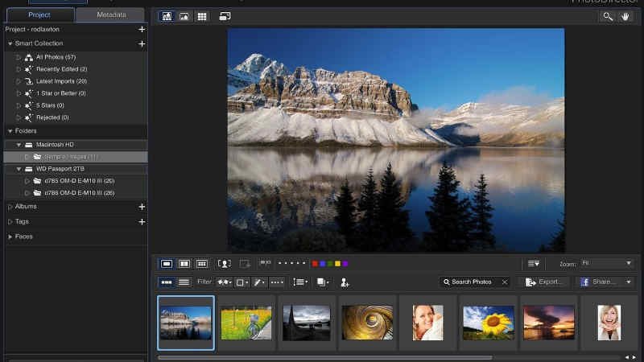This screenshot has height=362, width=644.
Task: Apply the purple color label
Action: coord(345,264)
